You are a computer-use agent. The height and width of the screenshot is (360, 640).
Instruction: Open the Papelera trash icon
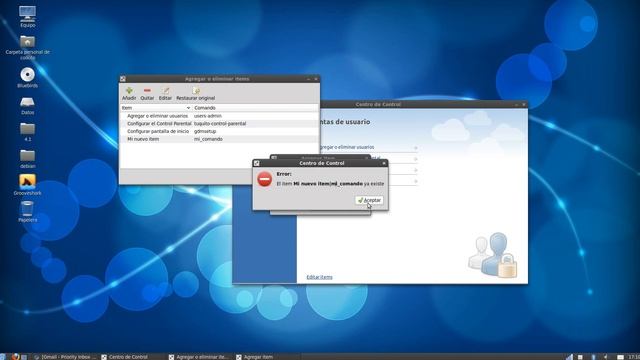click(27, 211)
